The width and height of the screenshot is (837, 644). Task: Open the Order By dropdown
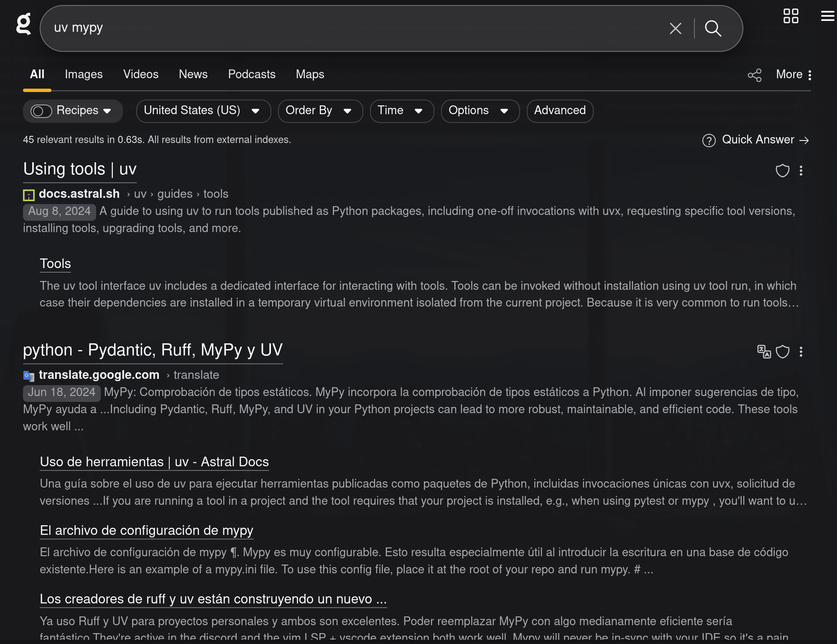320,111
